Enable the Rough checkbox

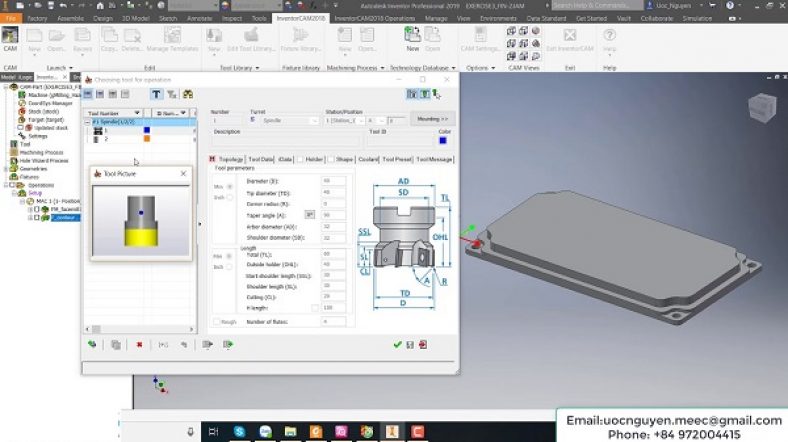(x=216, y=321)
